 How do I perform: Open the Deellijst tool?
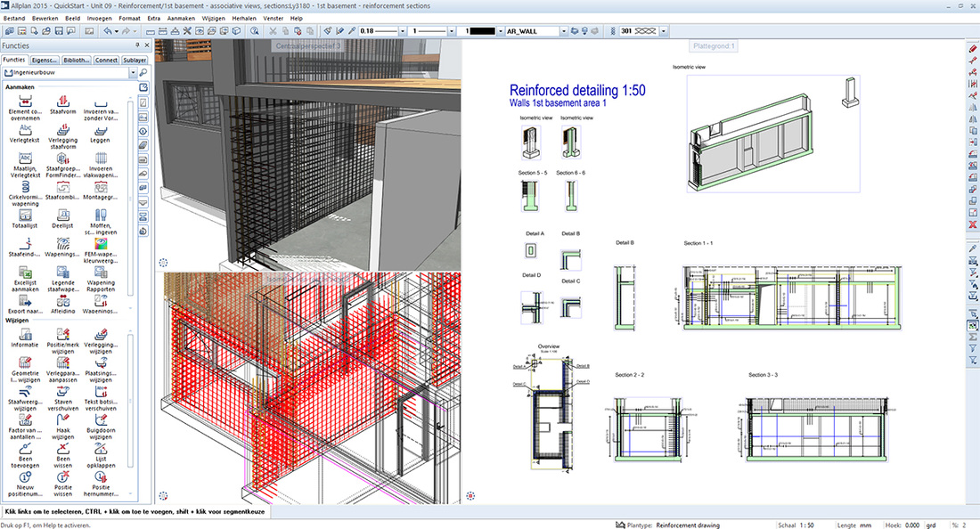(62, 218)
